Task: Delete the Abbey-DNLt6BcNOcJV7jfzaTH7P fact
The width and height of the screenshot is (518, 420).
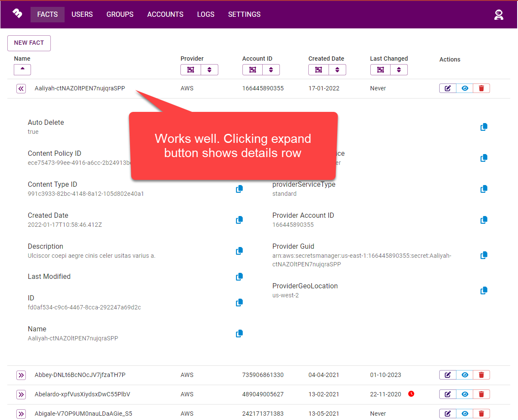Action: [481, 375]
